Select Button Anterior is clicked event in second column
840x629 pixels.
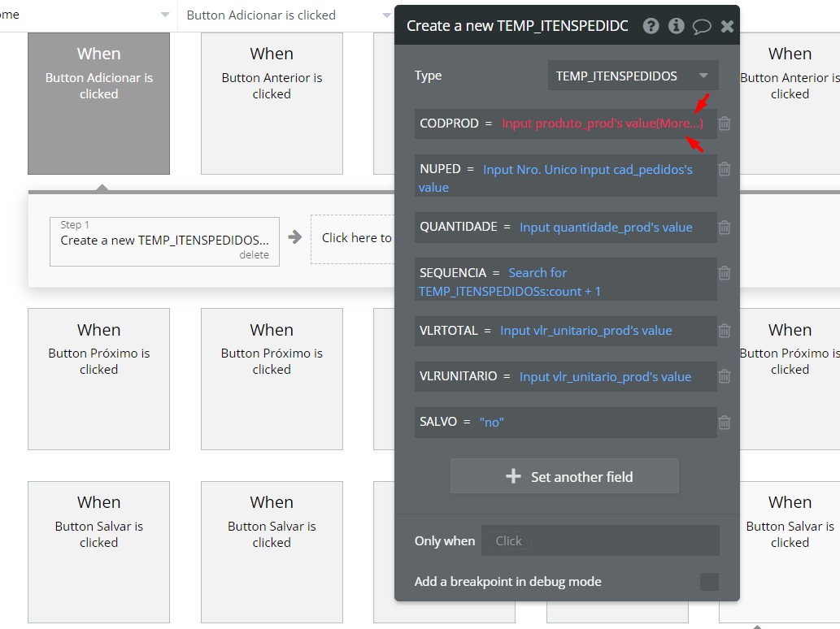(x=272, y=103)
